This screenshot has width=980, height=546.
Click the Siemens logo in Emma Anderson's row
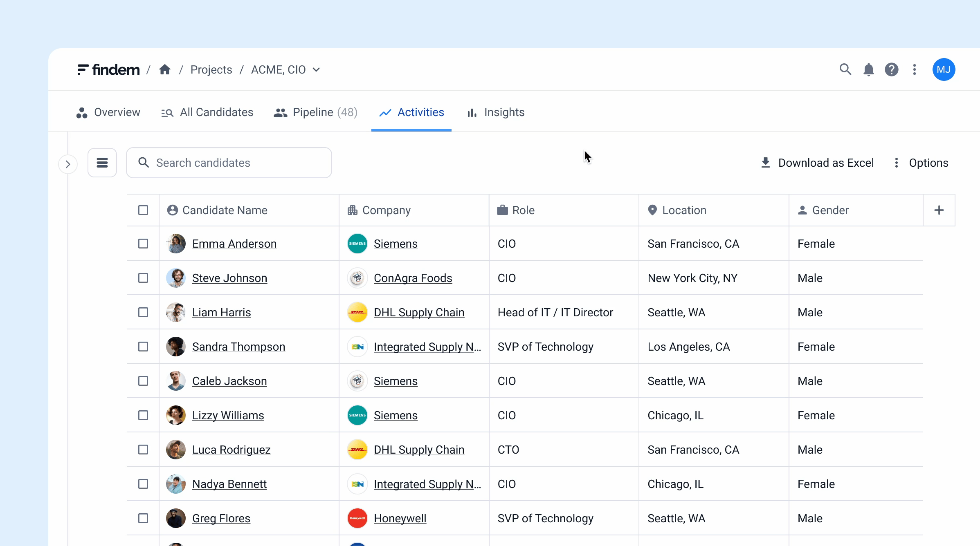[357, 244]
